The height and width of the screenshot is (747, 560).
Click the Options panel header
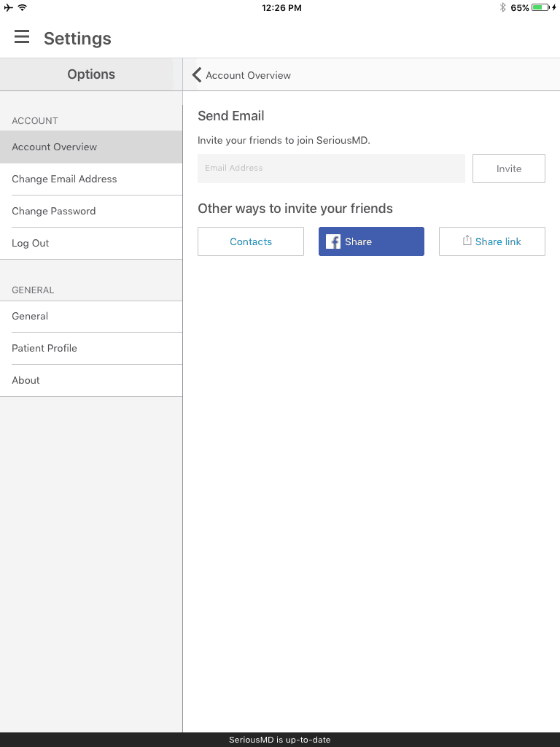[91, 74]
